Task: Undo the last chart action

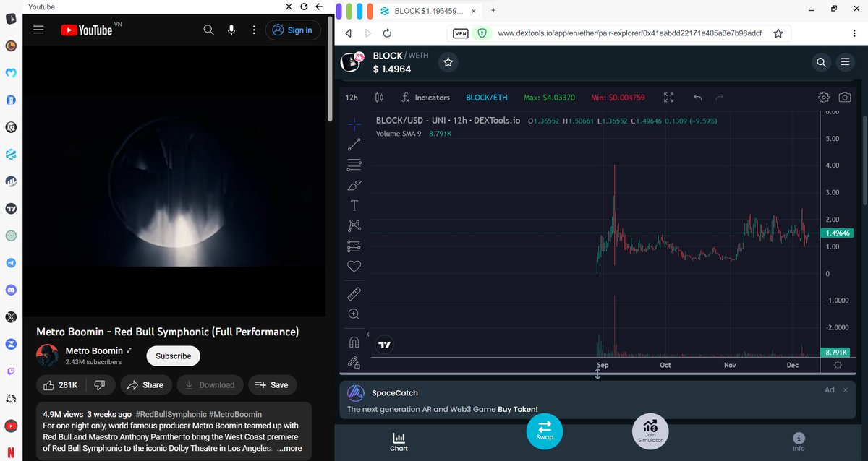Action: (x=698, y=98)
